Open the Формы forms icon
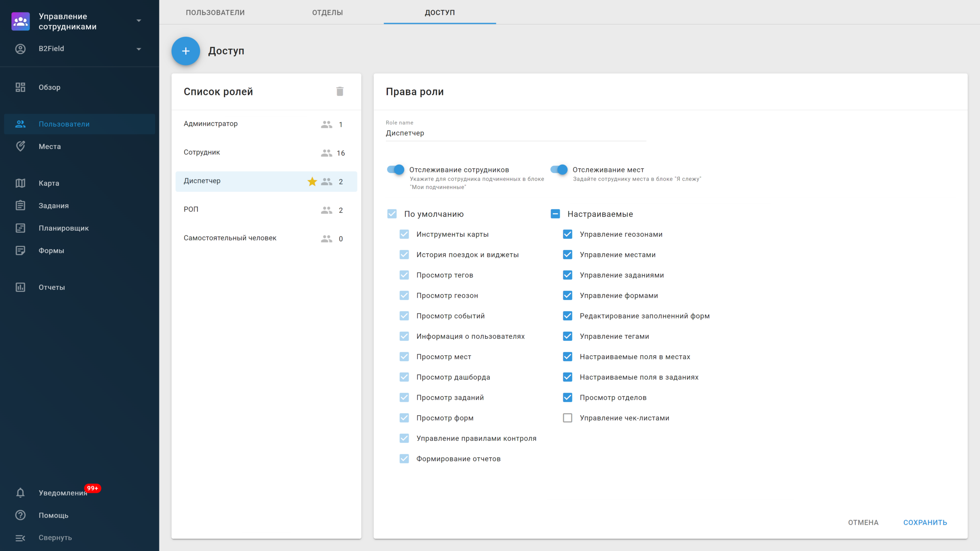This screenshot has height=551, width=980. tap(20, 251)
